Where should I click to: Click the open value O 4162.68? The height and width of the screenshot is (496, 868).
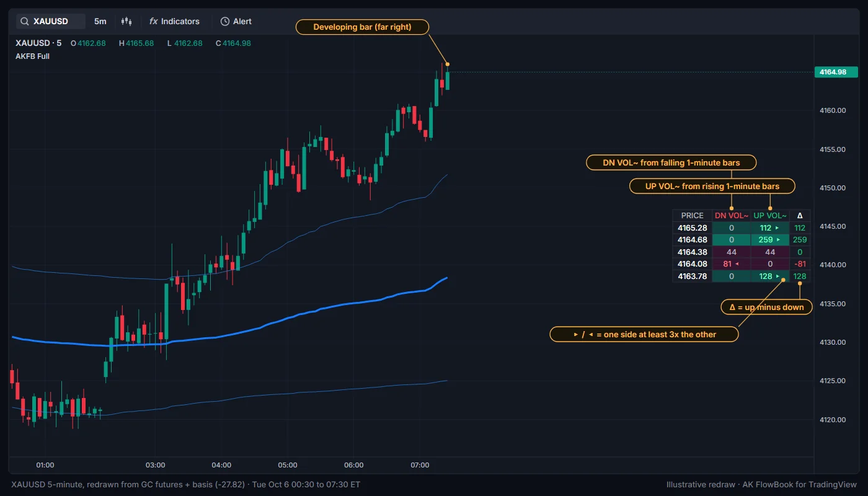tap(88, 43)
